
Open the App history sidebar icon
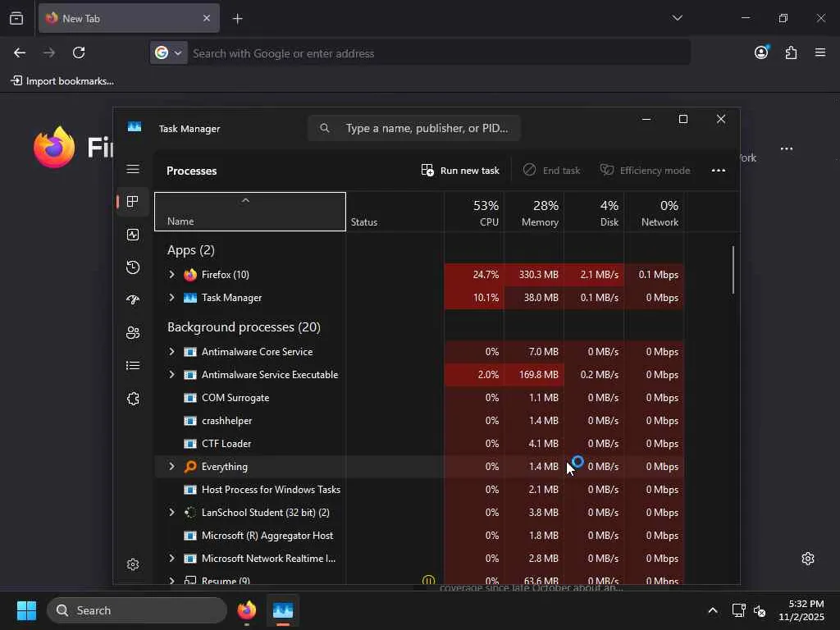click(x=133, y=267)
